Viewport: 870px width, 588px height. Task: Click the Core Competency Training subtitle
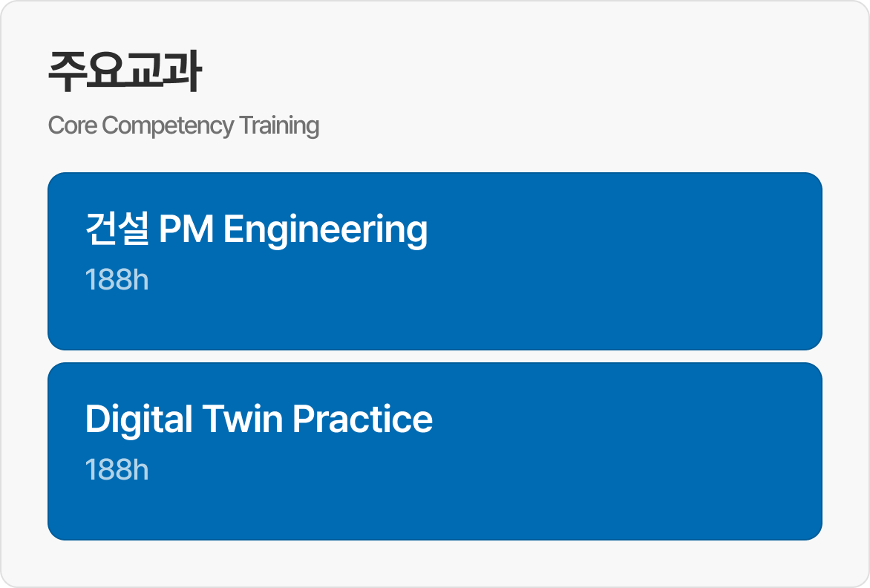coord(183,125)
